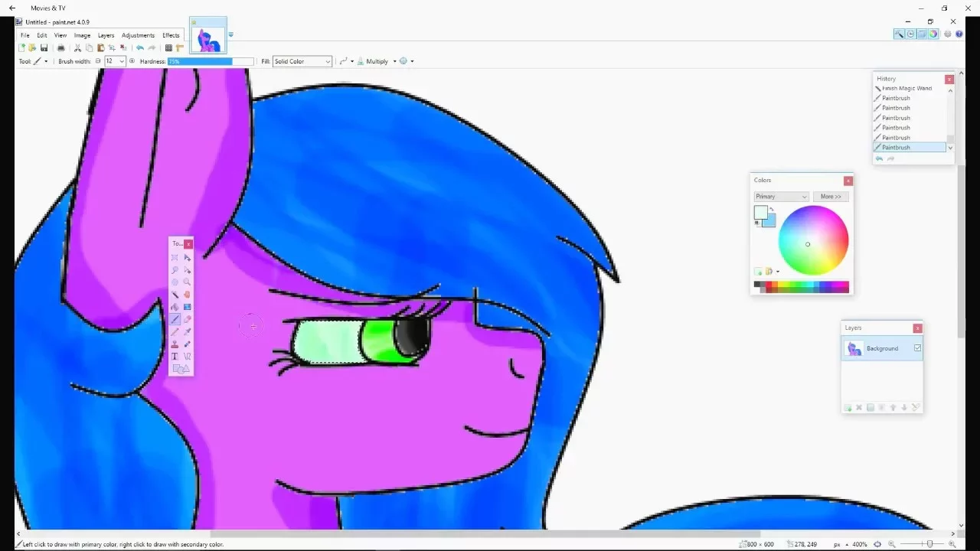Decrease brush width minus button
The width and height of the screenshot is (980, 551).
click(98, 61)
